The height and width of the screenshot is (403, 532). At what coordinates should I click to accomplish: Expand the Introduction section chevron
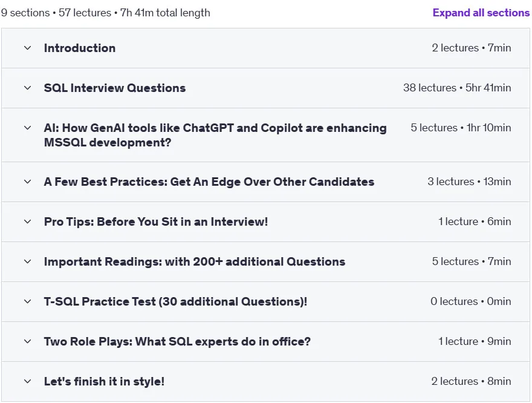(27, 48)
